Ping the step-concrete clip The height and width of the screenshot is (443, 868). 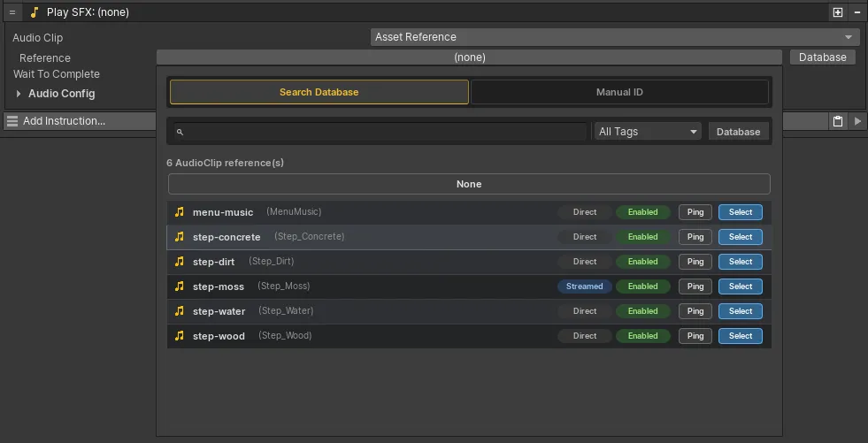695,237
